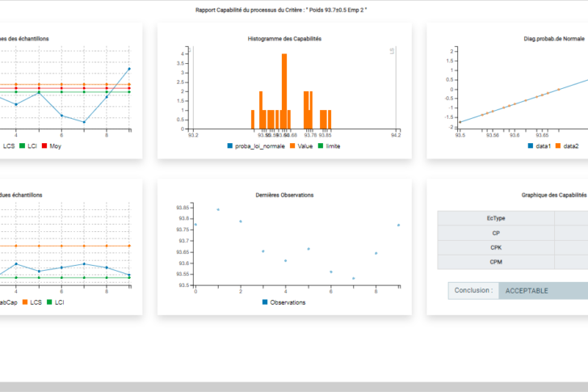
Task: Select the EcType row in capability table
Action: pos(513,218)
